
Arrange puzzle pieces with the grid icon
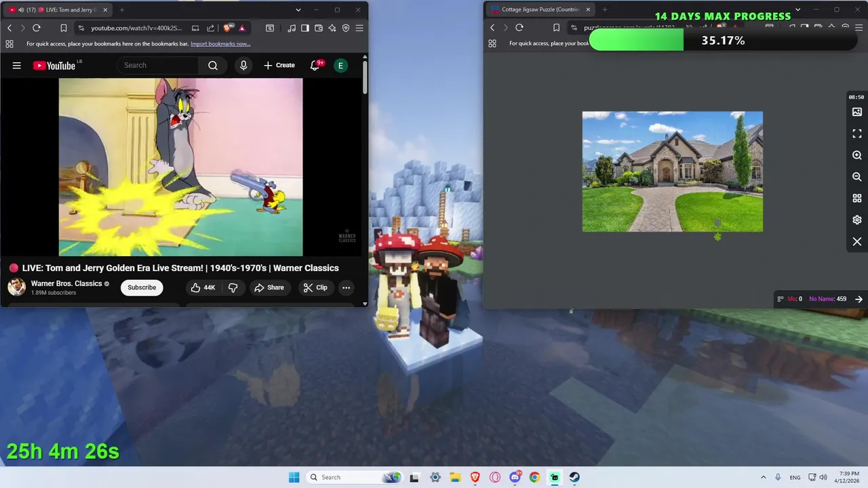click(x=857, y=199)
